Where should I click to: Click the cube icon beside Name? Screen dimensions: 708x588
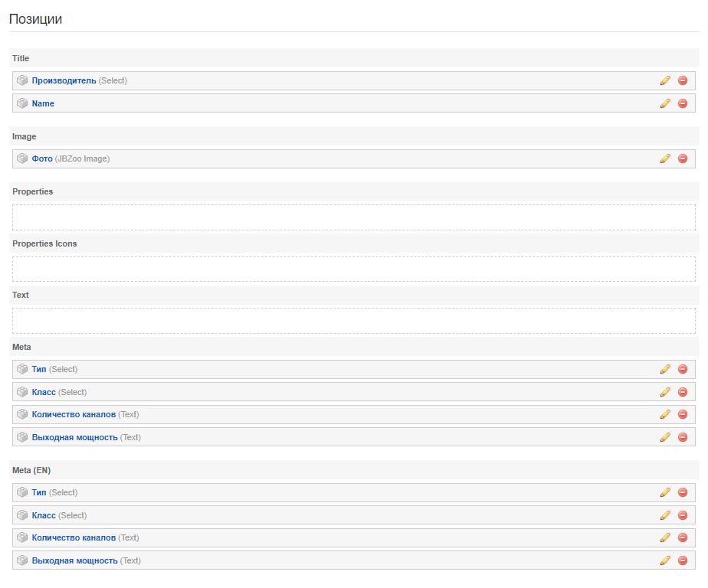[x=22, y=103]
